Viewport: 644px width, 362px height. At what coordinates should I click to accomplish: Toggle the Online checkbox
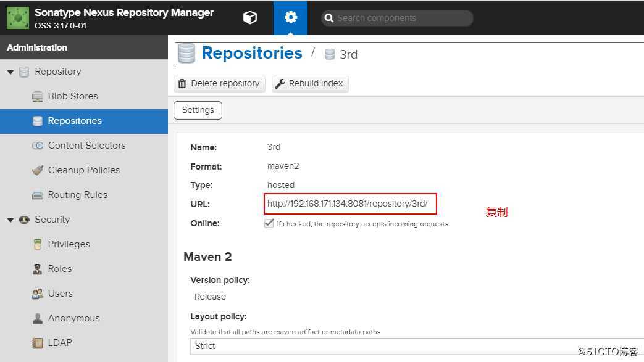269,223
